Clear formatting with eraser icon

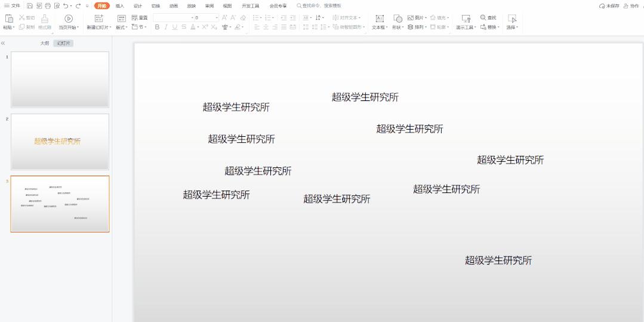(243, 18)
